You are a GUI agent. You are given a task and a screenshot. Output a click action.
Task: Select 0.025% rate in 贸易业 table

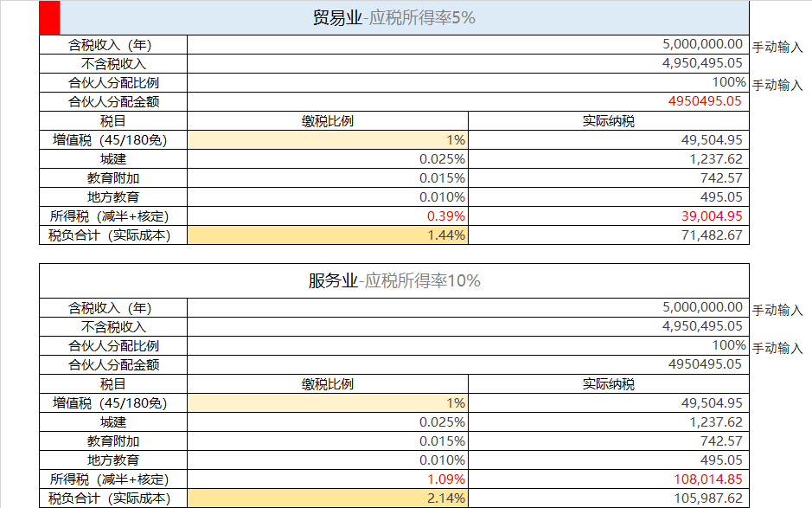(x=328, y=158)
